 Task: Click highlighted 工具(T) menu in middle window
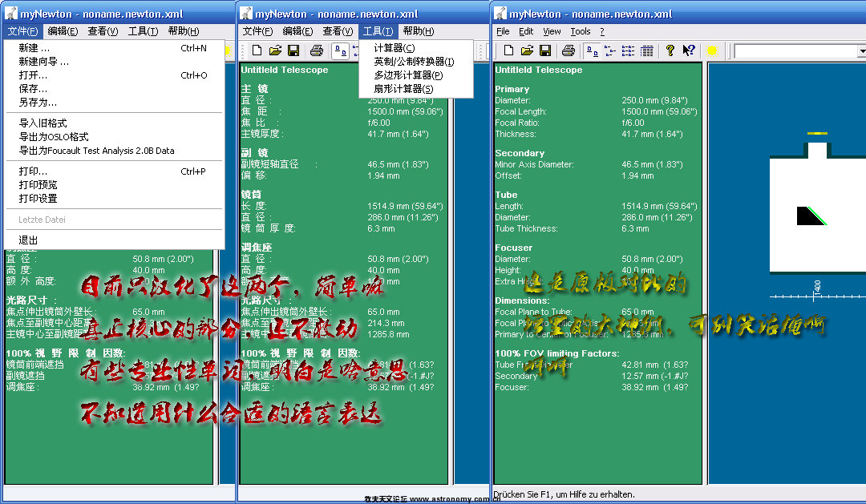(x=378, y=31)
